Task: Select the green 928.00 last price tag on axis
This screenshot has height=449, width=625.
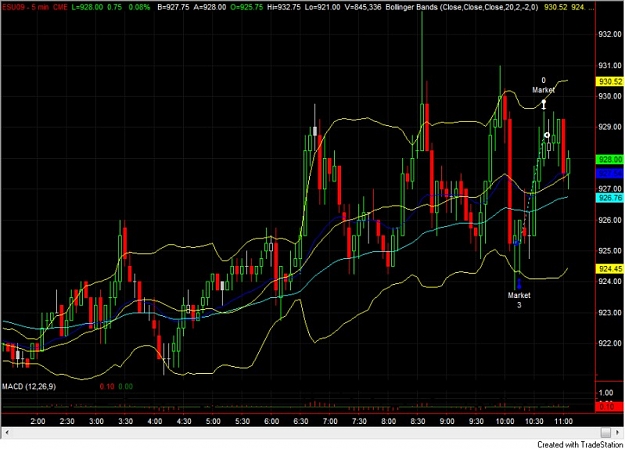Action: (610, 160)
